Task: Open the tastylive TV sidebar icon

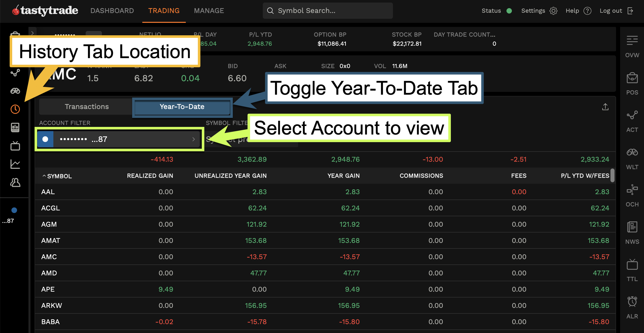Action: tap(15, 146)
